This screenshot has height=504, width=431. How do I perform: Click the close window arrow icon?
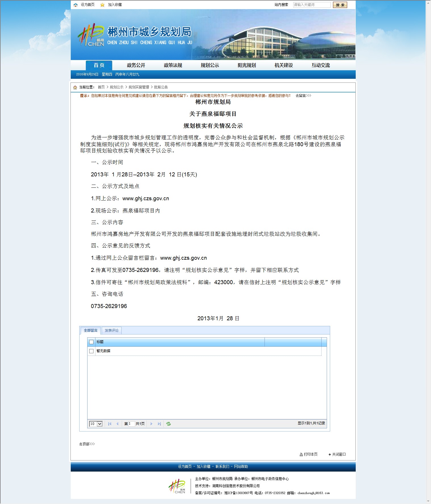(330, 455)
